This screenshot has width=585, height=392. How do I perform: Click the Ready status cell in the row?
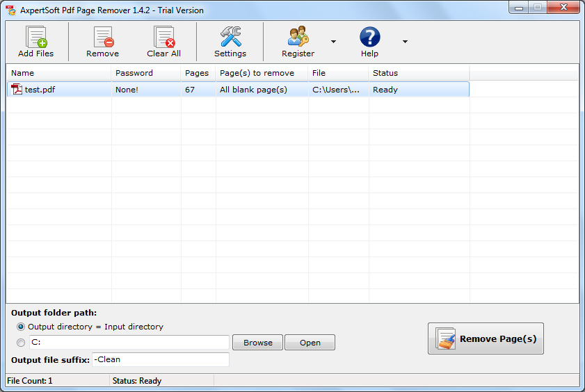point(419,90)
